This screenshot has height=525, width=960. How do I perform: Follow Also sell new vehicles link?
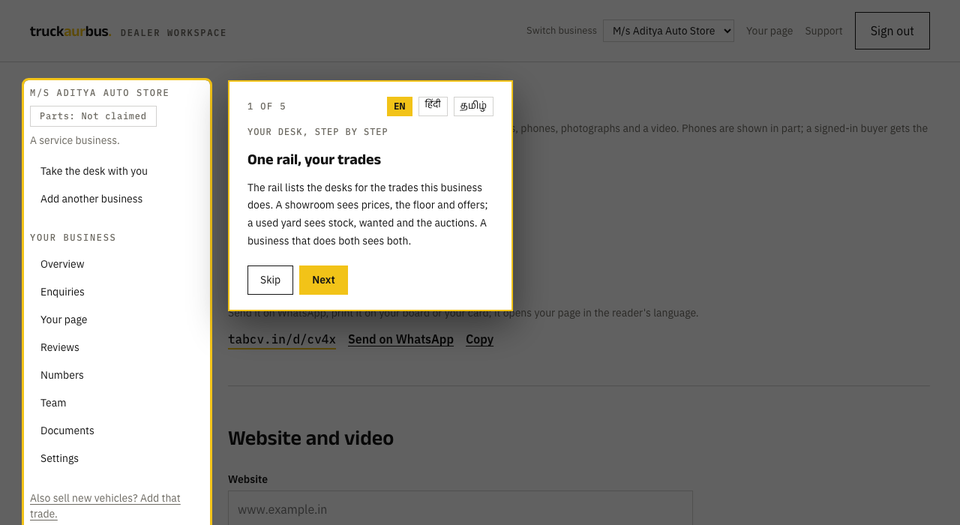tap(105, 506)
